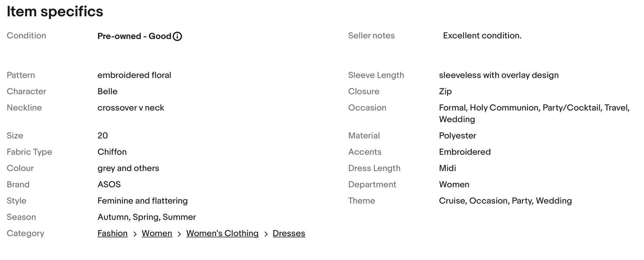Click the Polyester material value

click(457, 136)
